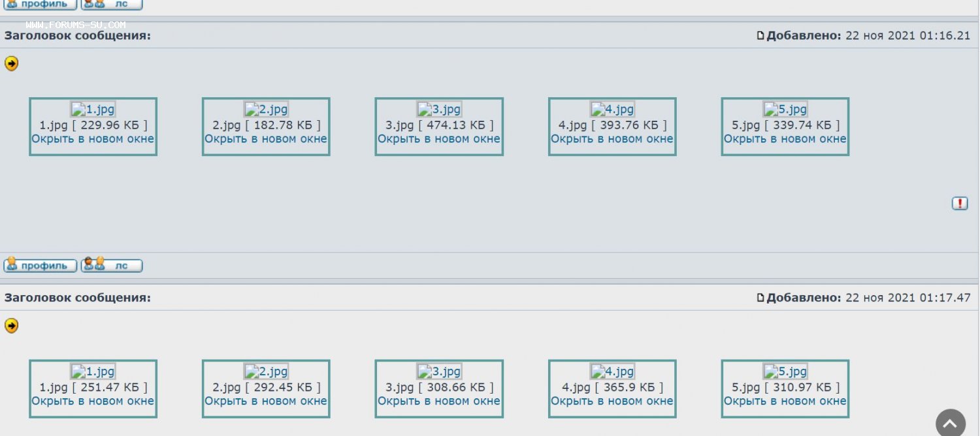The image size is (980, 436).
Task: Click the лс button below the 01:16.21 post
Action: (112, 266)
